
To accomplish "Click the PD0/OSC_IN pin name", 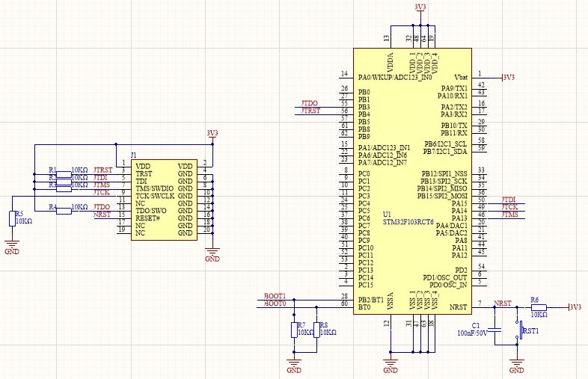I will (448, 286).
